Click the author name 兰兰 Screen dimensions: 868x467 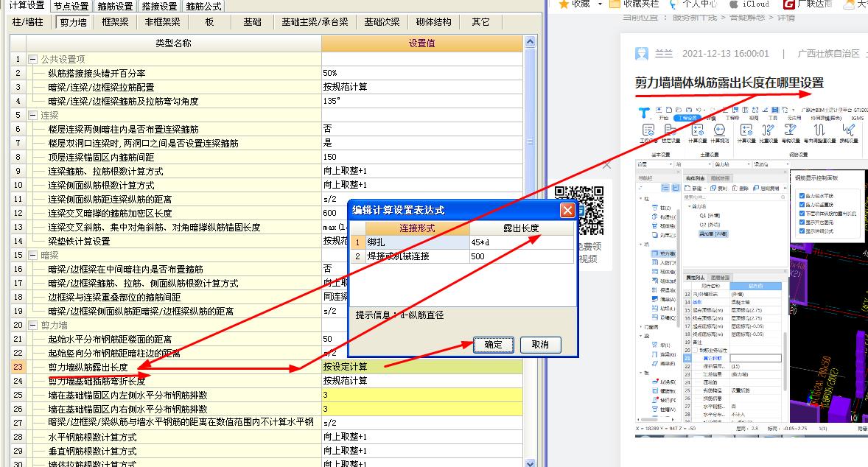click(663, 54)
